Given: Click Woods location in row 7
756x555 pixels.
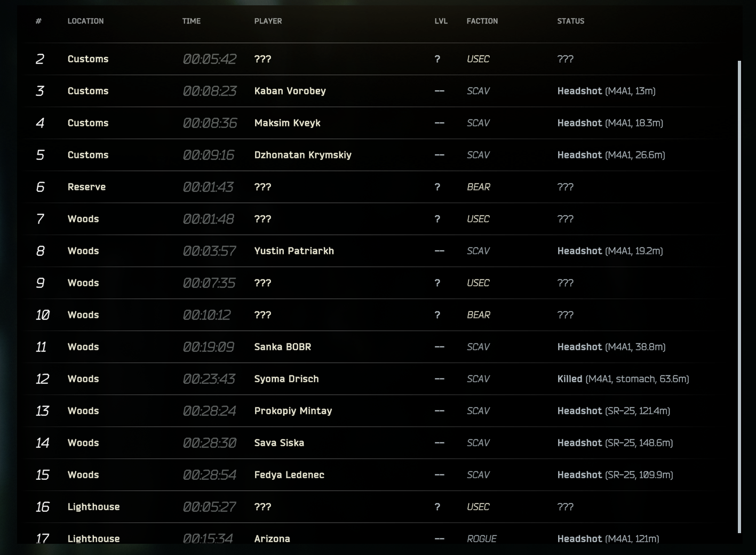Looking at the screenshot, I should click(x=83, y=219).
